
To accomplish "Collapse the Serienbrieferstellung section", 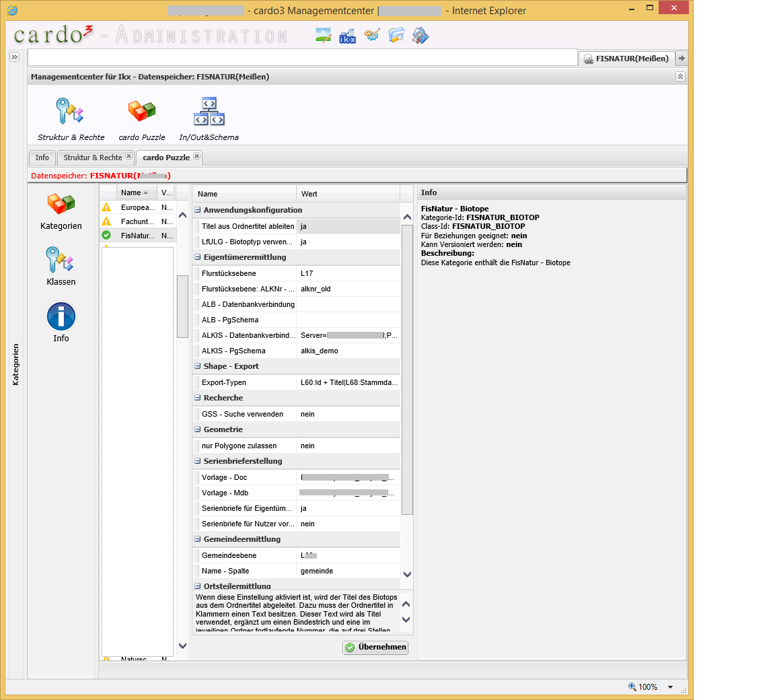I will tap(198, 461).
